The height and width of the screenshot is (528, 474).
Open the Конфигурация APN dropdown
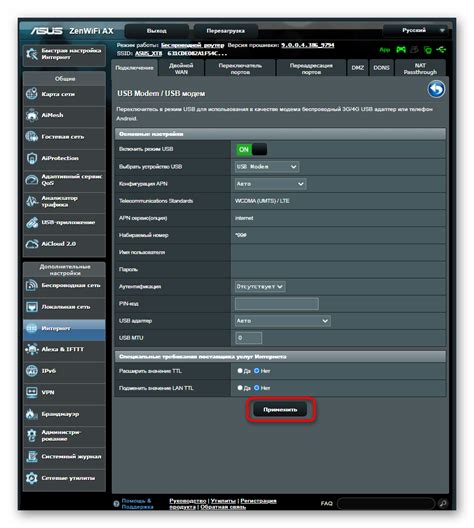point(270,184)
